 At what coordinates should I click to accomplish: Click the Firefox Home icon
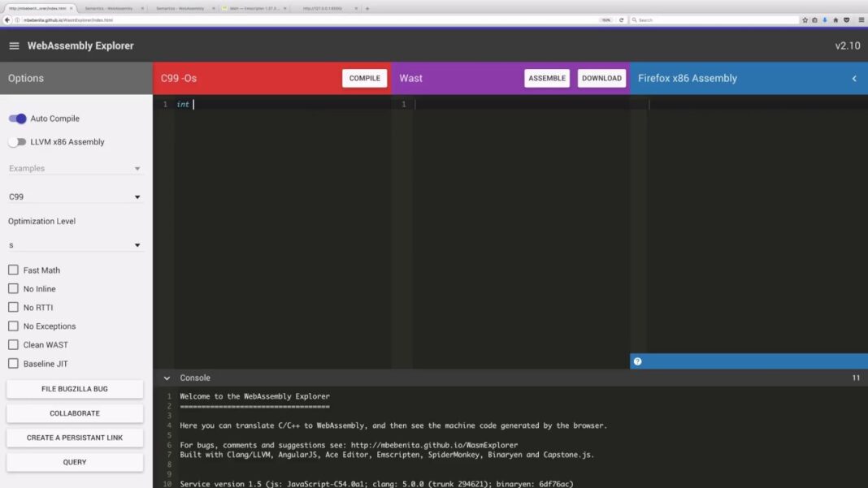click(835, 19)
